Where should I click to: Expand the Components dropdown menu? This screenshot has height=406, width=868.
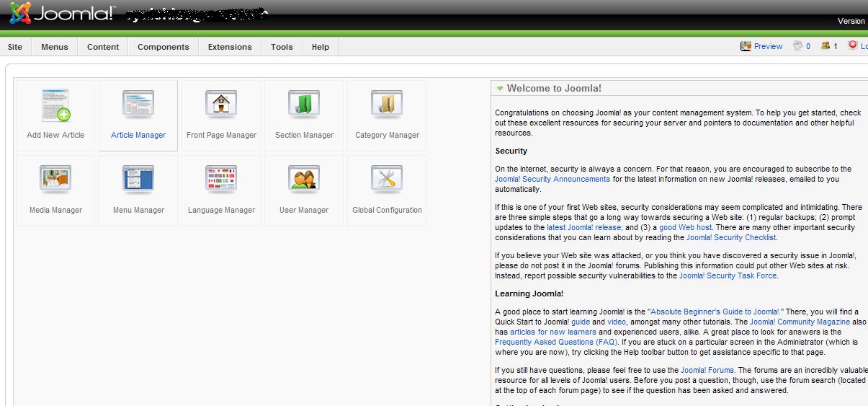pyautogui.click(x=163, y=47)
